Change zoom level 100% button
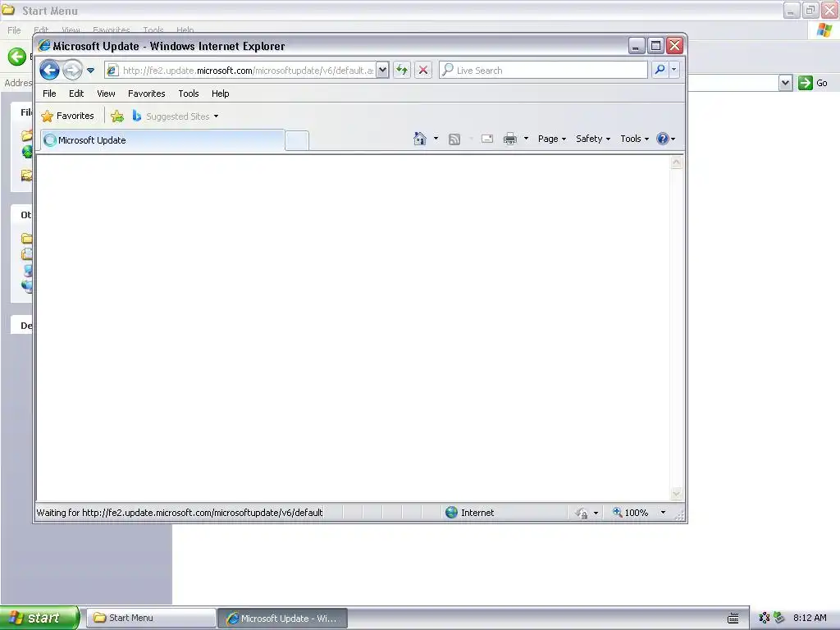Image resolution: width=840 pixels, height=630 pixels. (x=631, y=513)
